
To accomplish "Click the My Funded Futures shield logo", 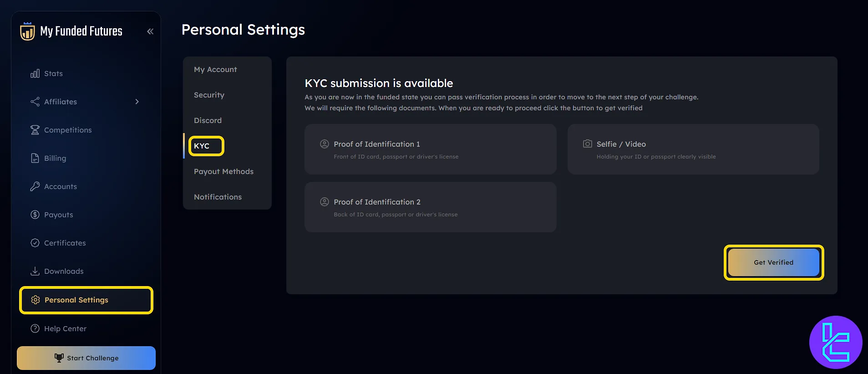I will pos(27,31).
